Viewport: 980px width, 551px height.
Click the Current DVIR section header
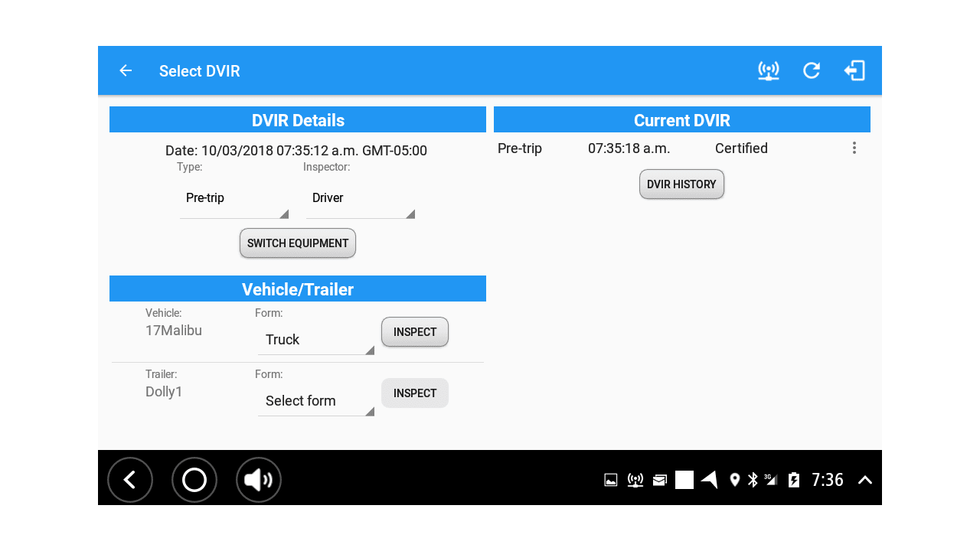682,120
